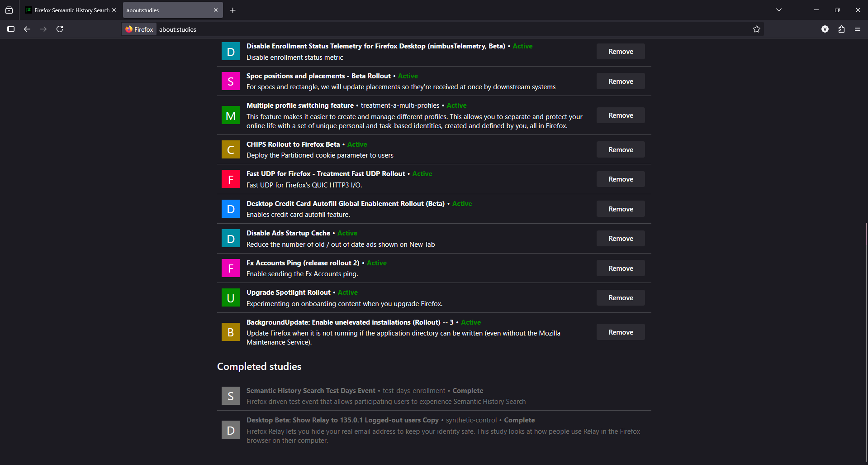Open the extensions puzzle icon
868x465 pixels.
[841, 29]
